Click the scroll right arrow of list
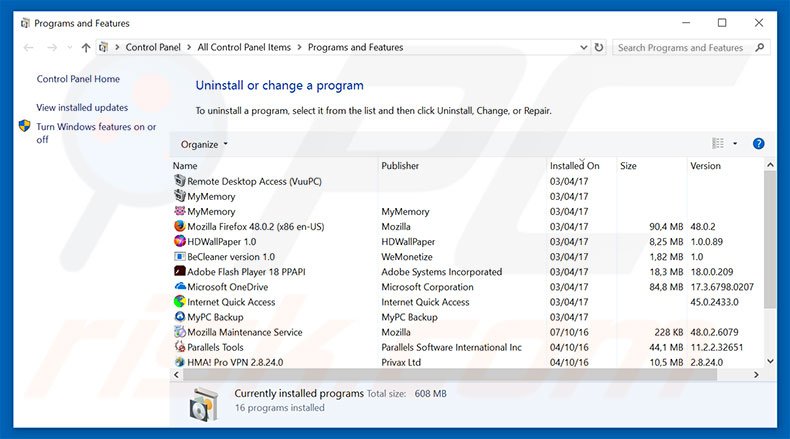790x439 pixels. point(756,374)
